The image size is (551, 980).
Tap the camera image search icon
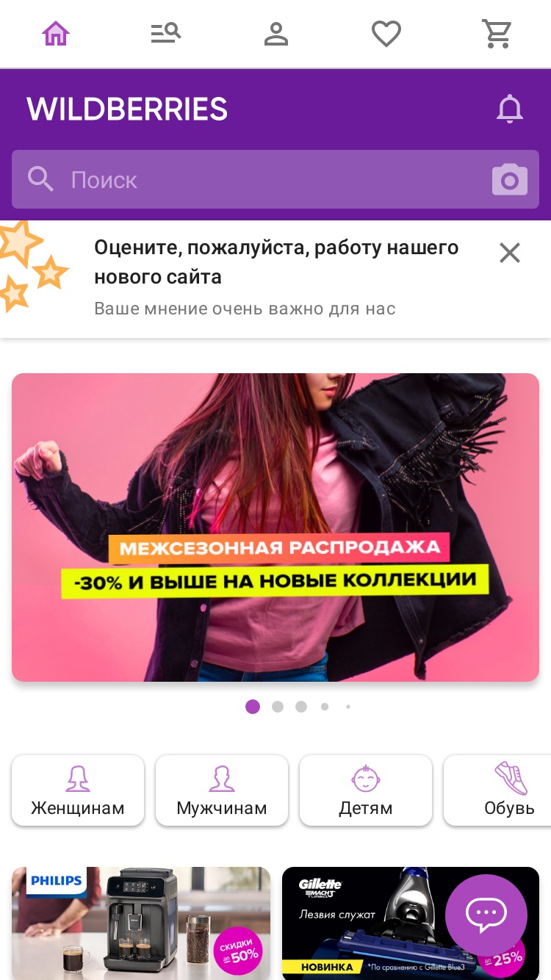point(510,180)
